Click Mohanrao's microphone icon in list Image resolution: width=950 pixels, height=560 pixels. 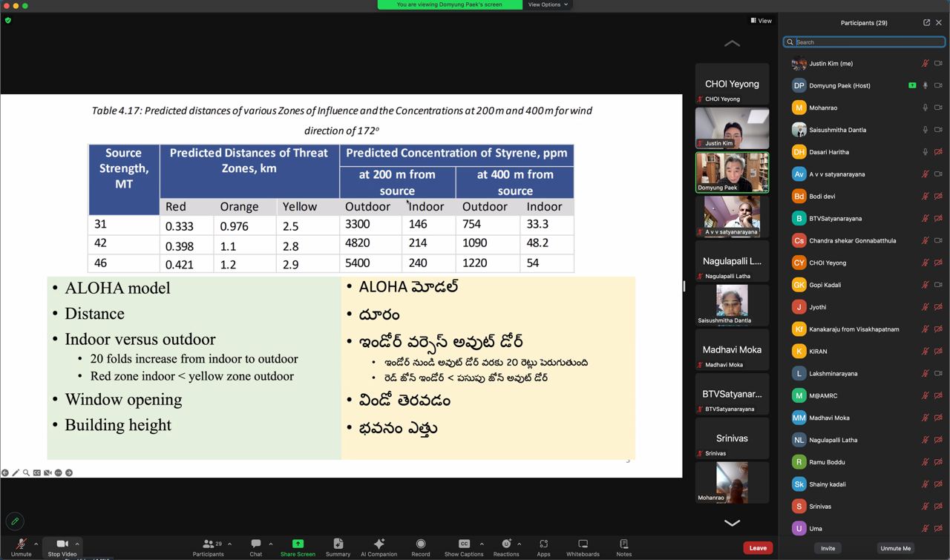[x=926, y=108]
